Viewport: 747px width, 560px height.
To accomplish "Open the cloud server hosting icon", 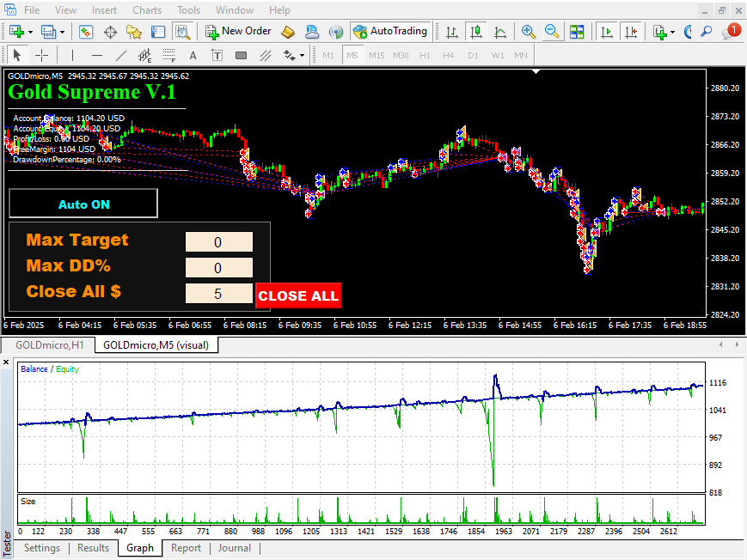I will coord(312,32).
